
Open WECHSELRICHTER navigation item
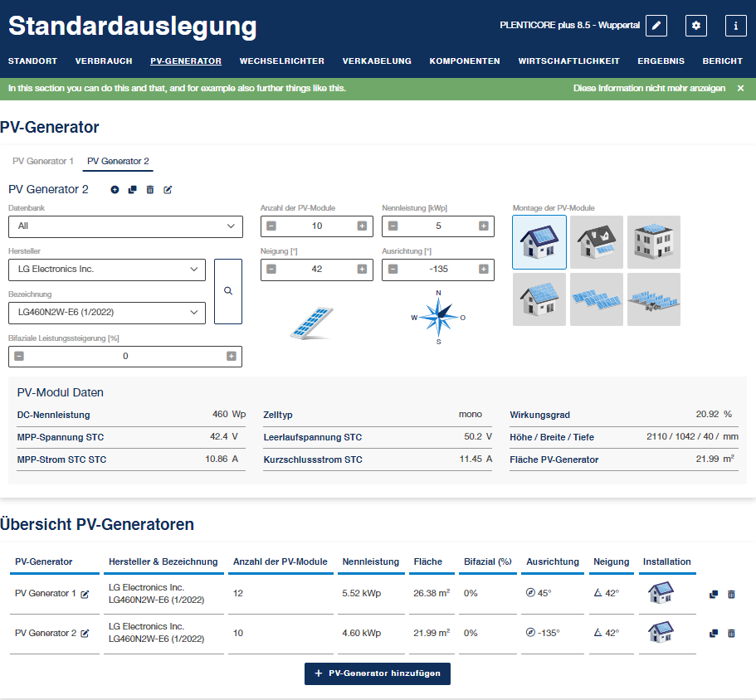coord(281,61)
